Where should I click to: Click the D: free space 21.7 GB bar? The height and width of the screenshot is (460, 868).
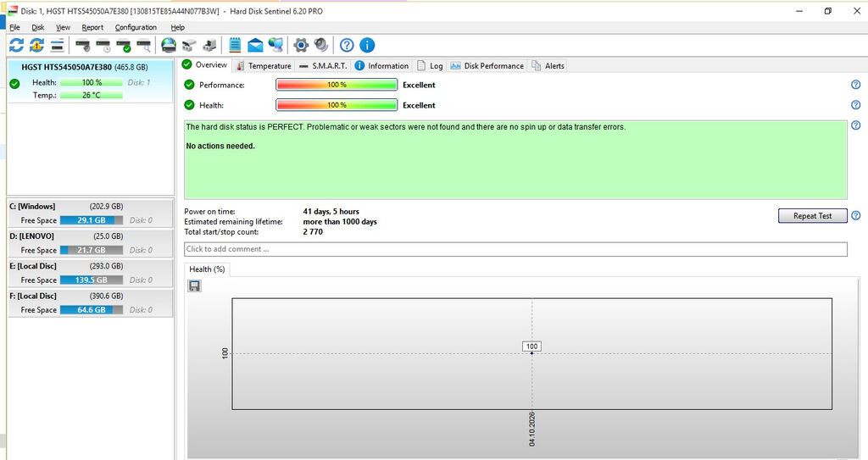tap(92, 250)
